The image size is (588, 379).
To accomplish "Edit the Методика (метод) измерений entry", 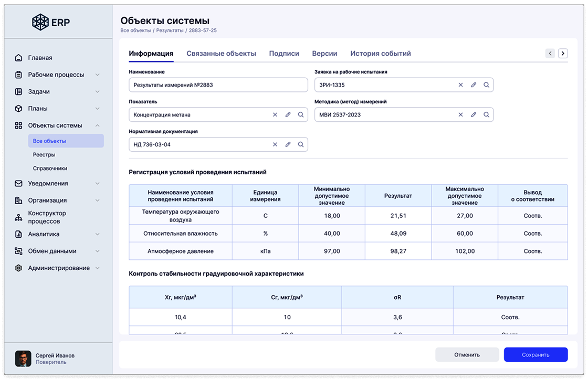I will click(x=473, y=114).
